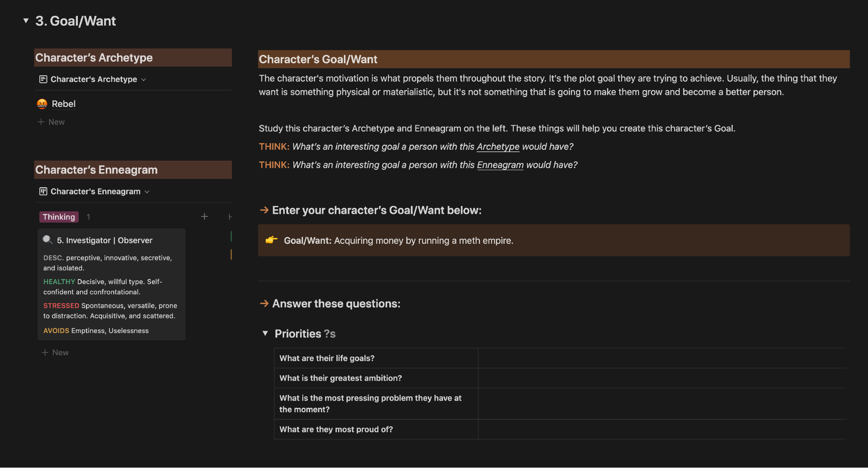The width and height of the screenshot is (868, 468).
Task: Click the magnifying glass icon on the Investigator card
Action: (47, 240)
